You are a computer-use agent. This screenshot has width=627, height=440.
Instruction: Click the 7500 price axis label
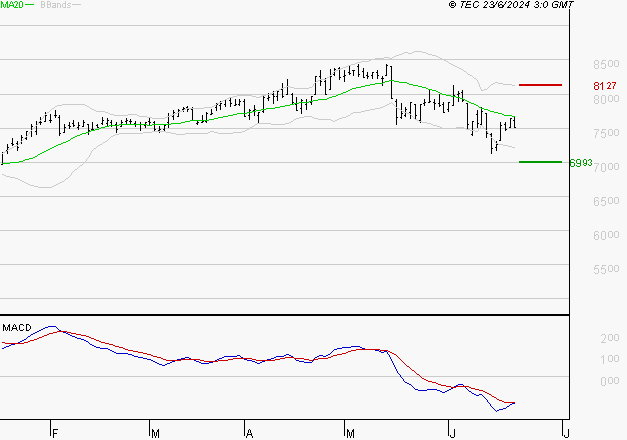(x=606, y=133)
